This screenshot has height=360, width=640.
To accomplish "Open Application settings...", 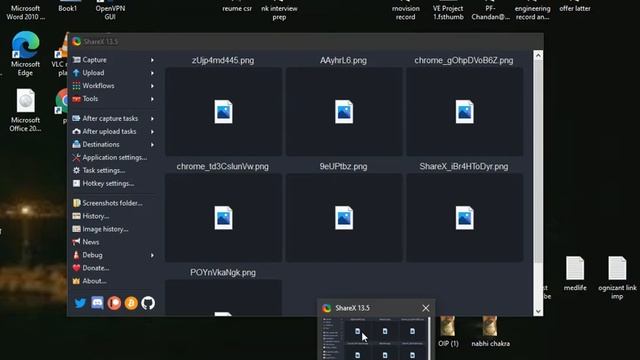I will pos(114,158).
